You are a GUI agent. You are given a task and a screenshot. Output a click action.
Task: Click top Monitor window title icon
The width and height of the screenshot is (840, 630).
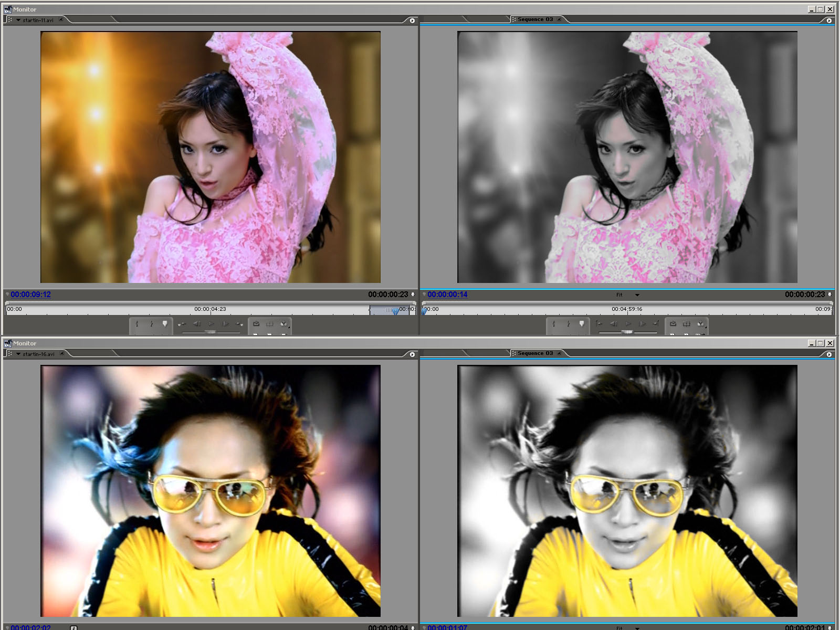click(8, 9)
